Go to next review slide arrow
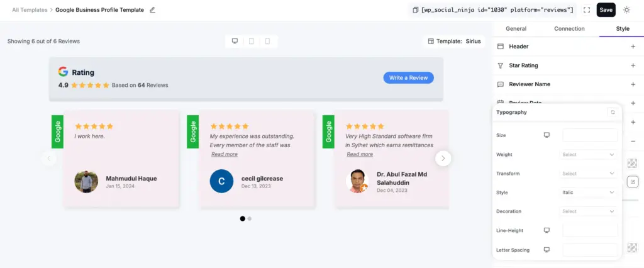 443,159
